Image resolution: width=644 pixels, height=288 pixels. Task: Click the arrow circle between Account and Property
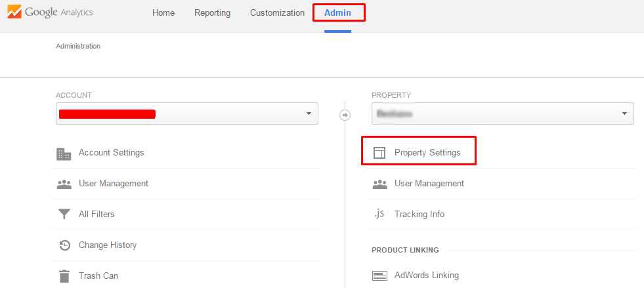pyautogui.click(x=345, y=115)
